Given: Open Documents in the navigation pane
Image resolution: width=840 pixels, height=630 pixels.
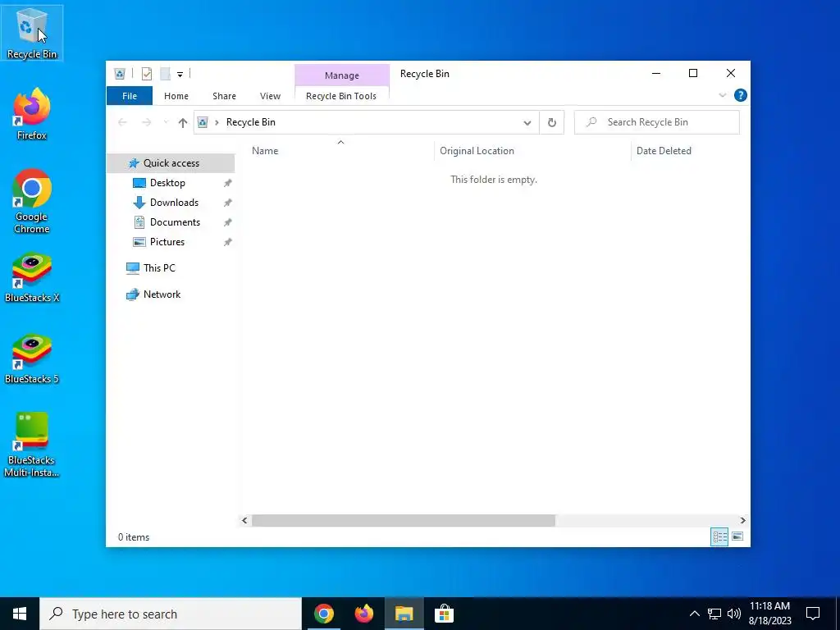Looking at the screenshot, I should (x=175, y=222).
